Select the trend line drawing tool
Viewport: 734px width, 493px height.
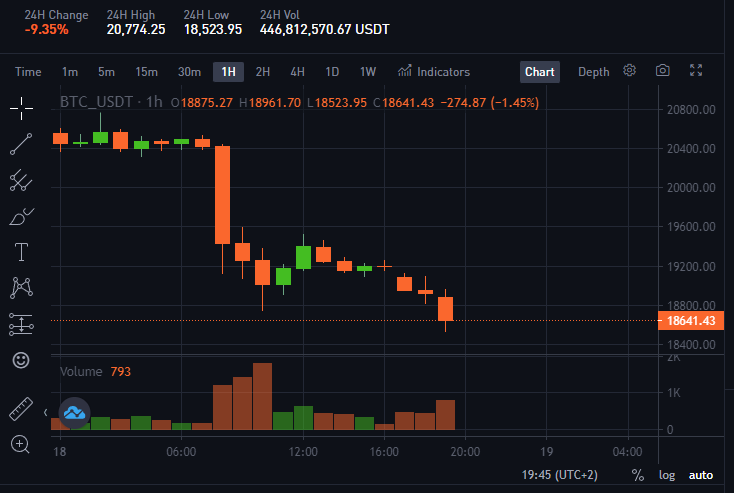[21, 144]
